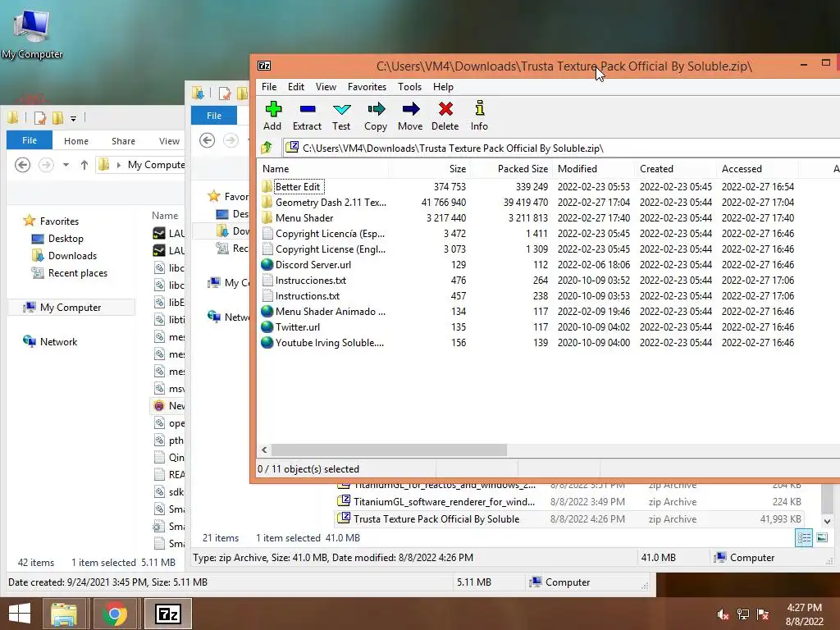Open the Help menu in 7-Zip
Screen dimensions: 840x630
point(443,87)
